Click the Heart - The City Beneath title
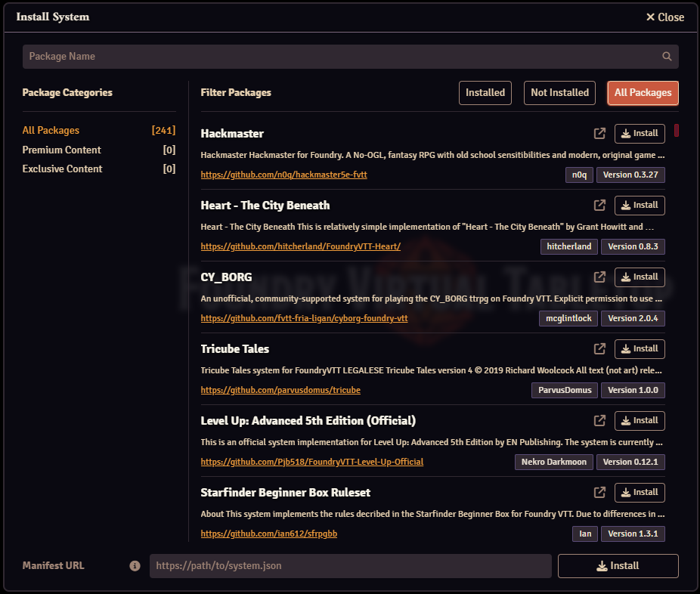Viewport: 700px width, 594px height. 265,206
